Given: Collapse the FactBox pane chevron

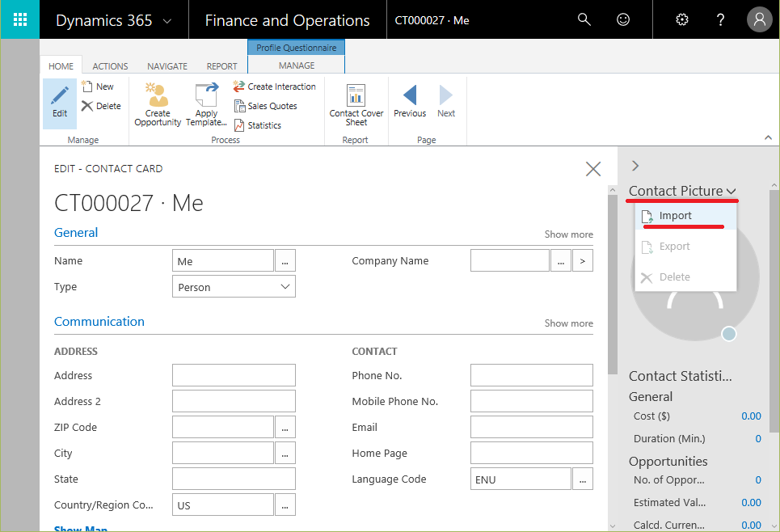Looking at the screenshot, I should coord(635,166).
